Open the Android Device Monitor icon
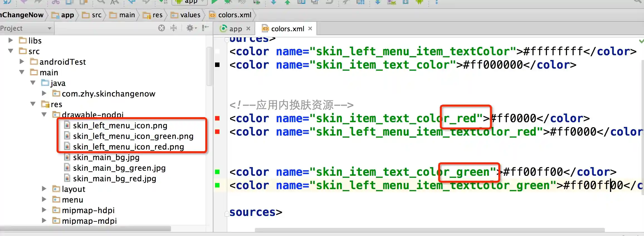The height and width of the screenshot is (236, 644). tap(419, 2)
